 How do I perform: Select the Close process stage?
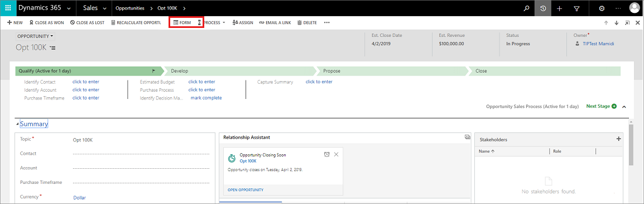tap(545, 71)
